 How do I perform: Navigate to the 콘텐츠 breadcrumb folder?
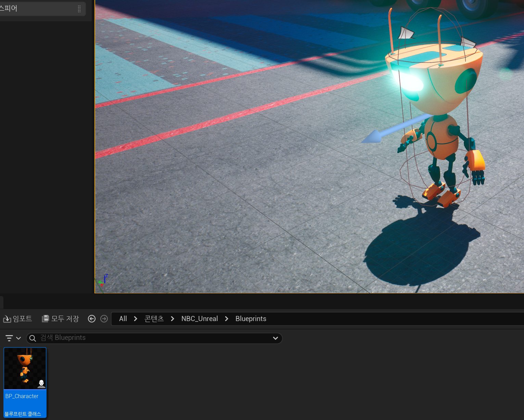tap(154, 319)
